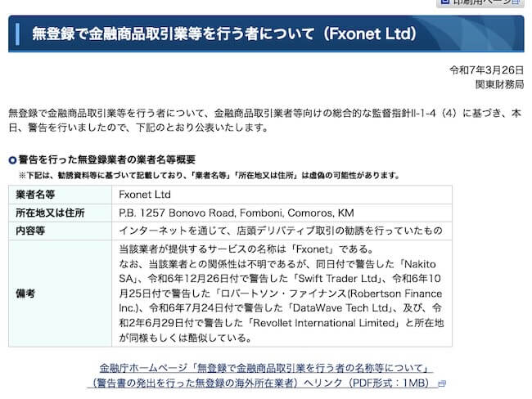Image resolution: width=532 pixels, height=399 pixels.
Task: Click the description cell インターネットを通じて、店頭デリバティブ取引
Action: pyautogui.click(x=282, y=231)
